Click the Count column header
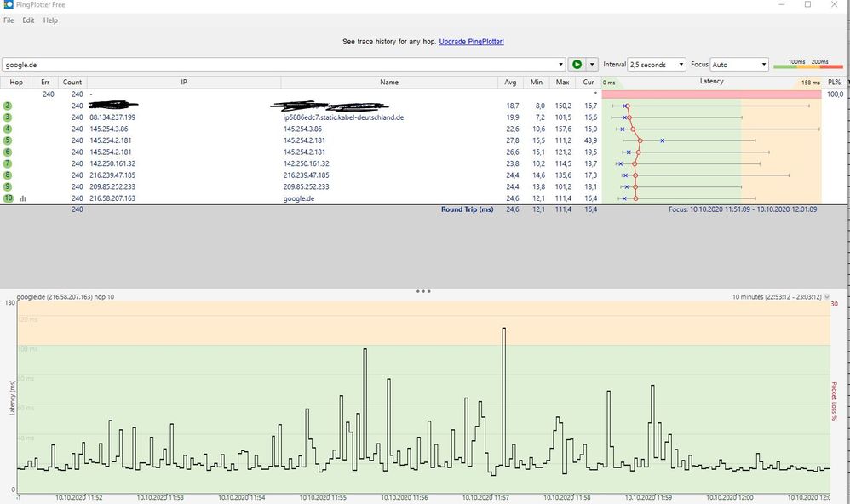 click(72, 83)
